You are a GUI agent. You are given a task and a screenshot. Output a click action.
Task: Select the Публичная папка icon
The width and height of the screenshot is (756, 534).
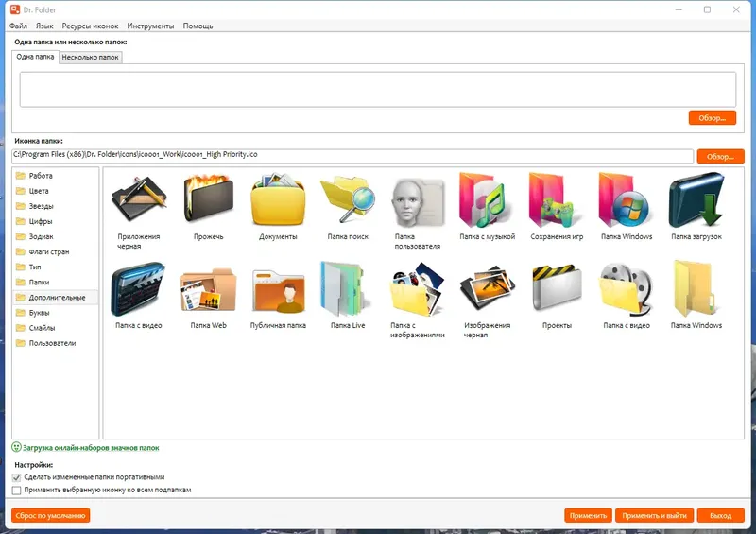tap(278, 291)
